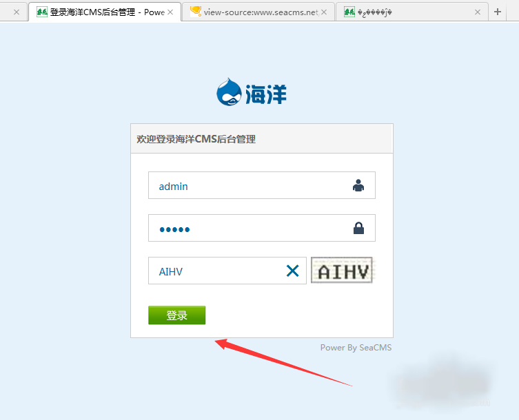519x420 pixels.
Task: Click the SeaCMS water drop logo
Action: [229, 92]
